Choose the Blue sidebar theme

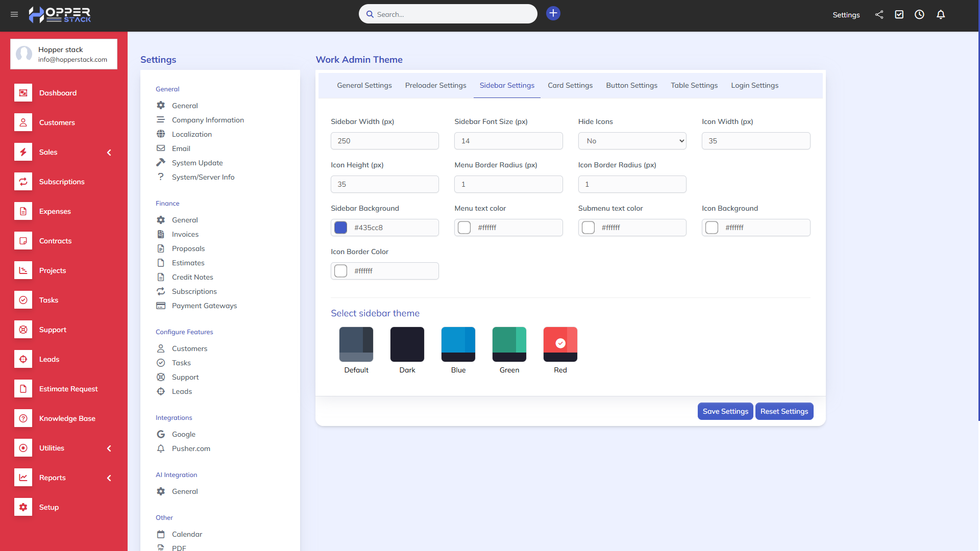point(458,344)
